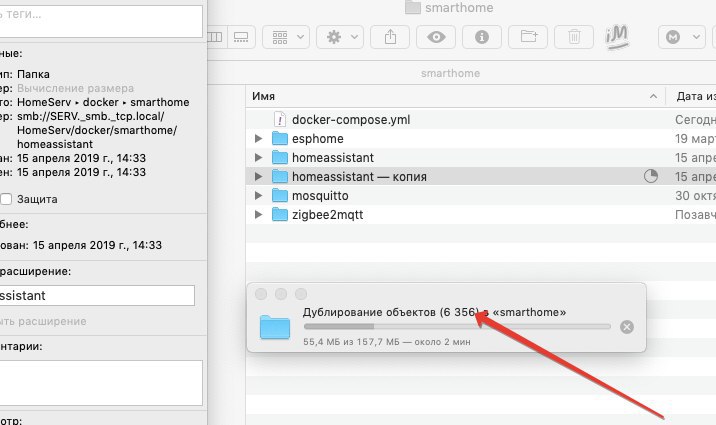The height and width of the screenshot is (425, 716).
Task: Click the name and extension text field
Action: pos(97,296)
